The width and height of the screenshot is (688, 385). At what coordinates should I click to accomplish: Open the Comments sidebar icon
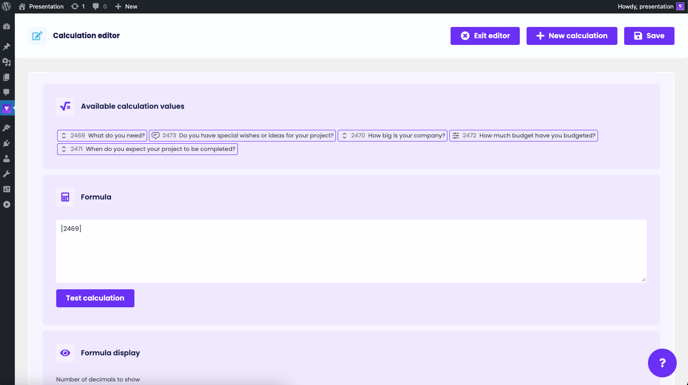(x=7, y=92)
